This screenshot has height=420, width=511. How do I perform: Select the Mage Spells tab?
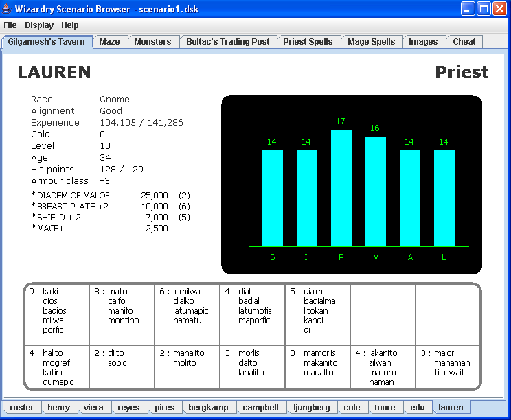[371, 42]
